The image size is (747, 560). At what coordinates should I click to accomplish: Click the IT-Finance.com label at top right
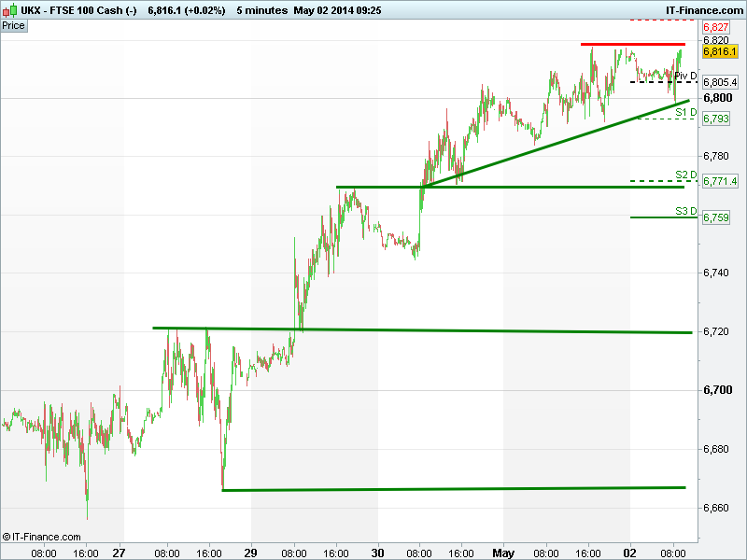coord(704,10)
